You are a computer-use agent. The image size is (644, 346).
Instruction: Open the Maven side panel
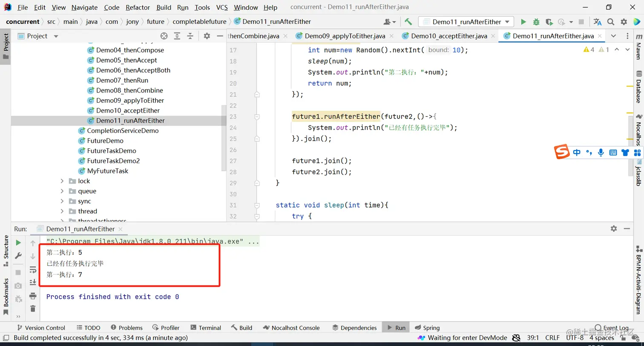pyautogui.click(x=638, y=48)
